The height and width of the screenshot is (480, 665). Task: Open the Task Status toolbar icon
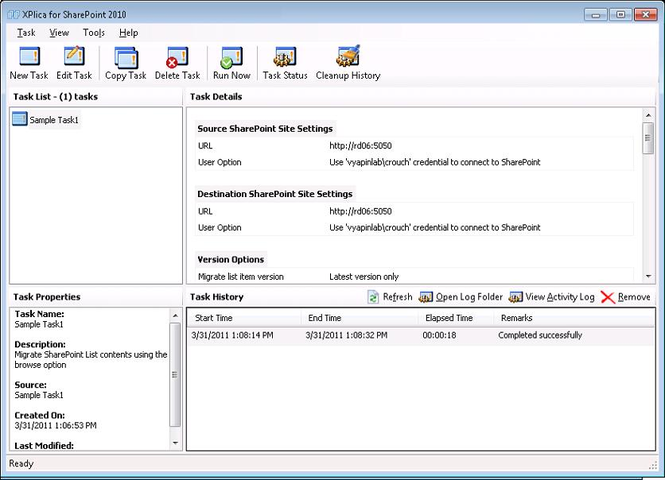285,57
